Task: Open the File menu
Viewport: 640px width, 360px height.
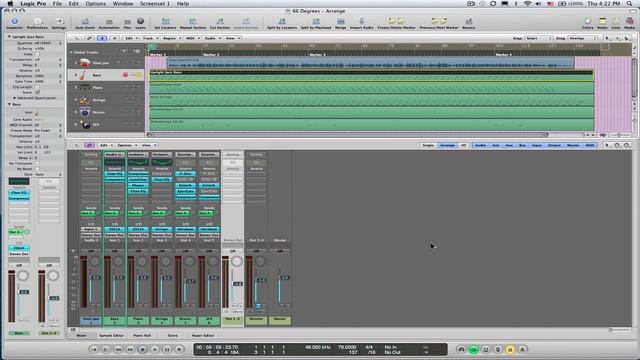Action: (57, 4)
